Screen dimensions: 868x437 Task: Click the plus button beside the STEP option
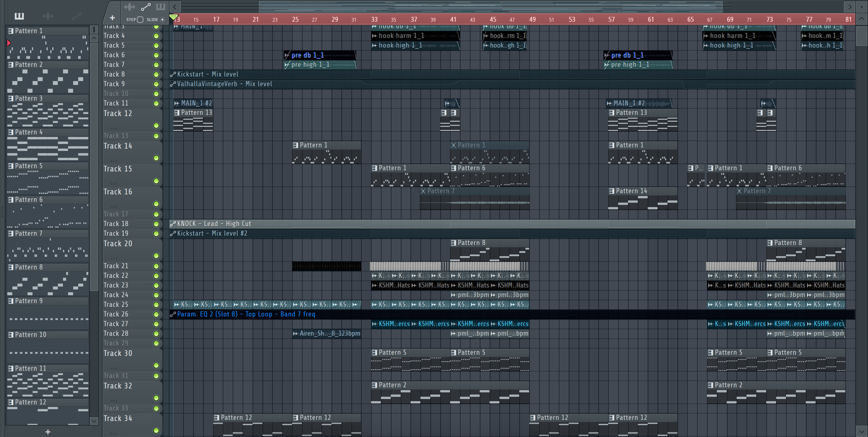(112, 18)
